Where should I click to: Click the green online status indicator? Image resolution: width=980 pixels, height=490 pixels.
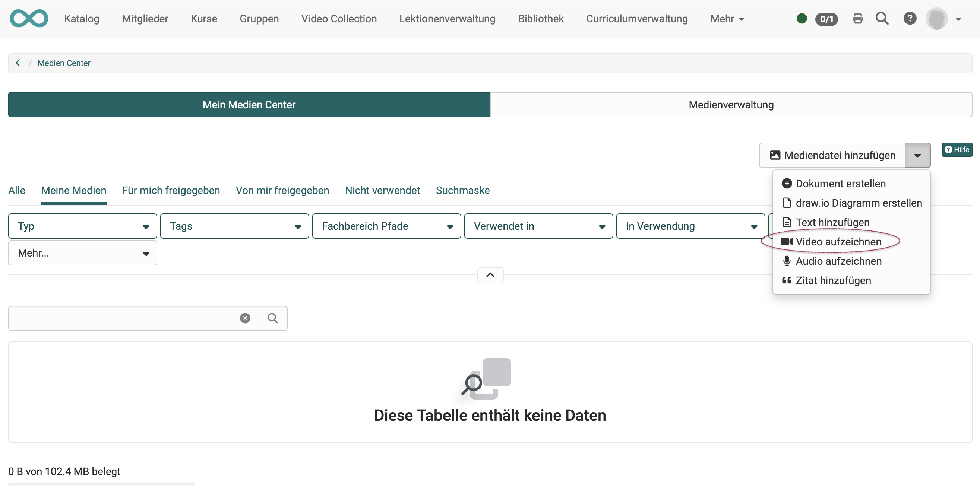802,19
